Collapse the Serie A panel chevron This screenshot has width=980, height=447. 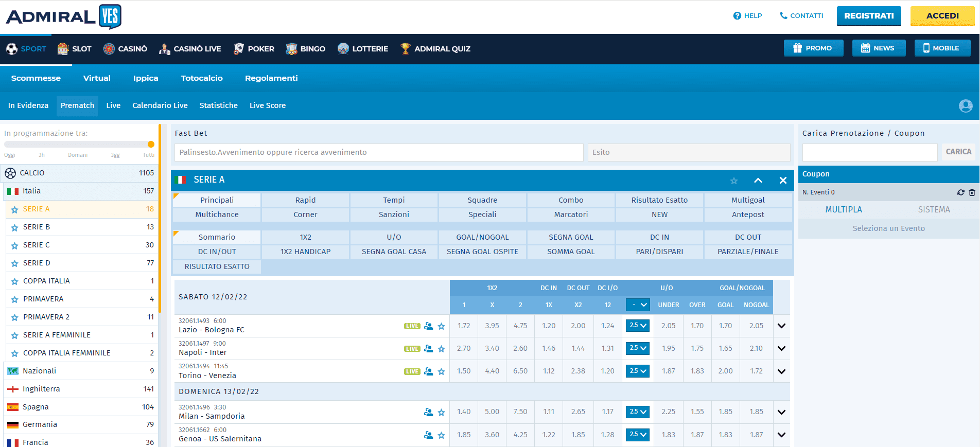click(x=758, y=180)
